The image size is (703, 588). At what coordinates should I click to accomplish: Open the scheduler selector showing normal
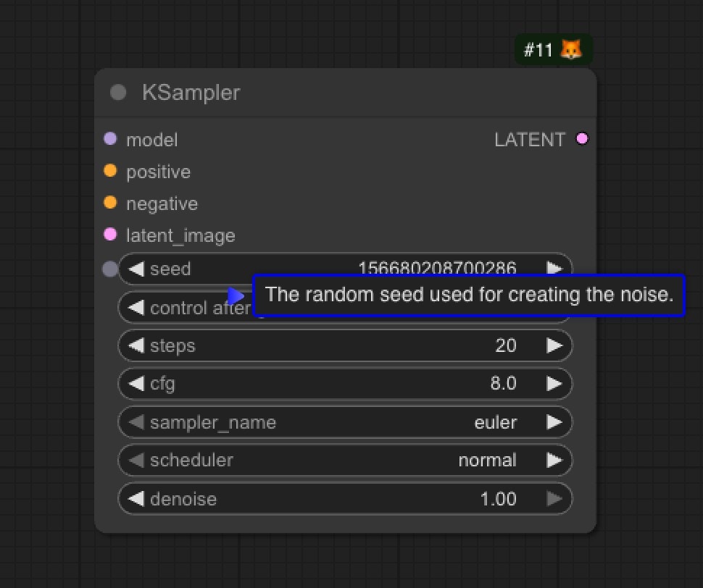pyautogui.click(x=344, y=461)
